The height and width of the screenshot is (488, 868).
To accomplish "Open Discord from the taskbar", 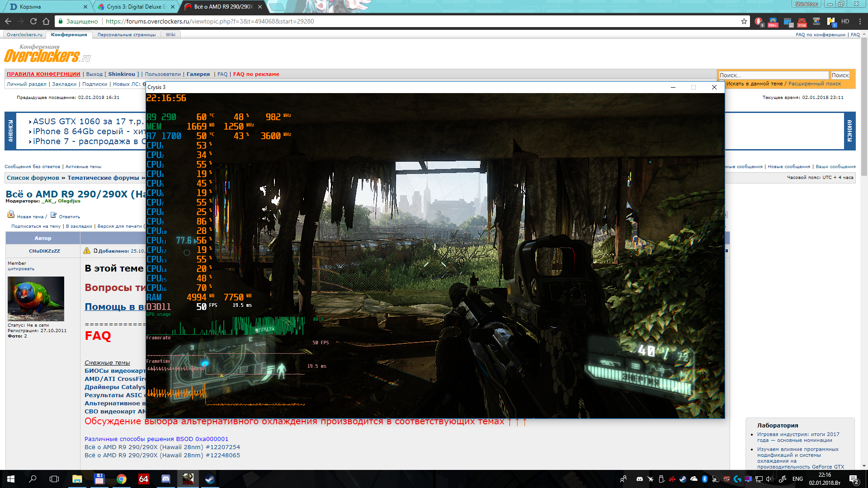I will click(166, 479).
